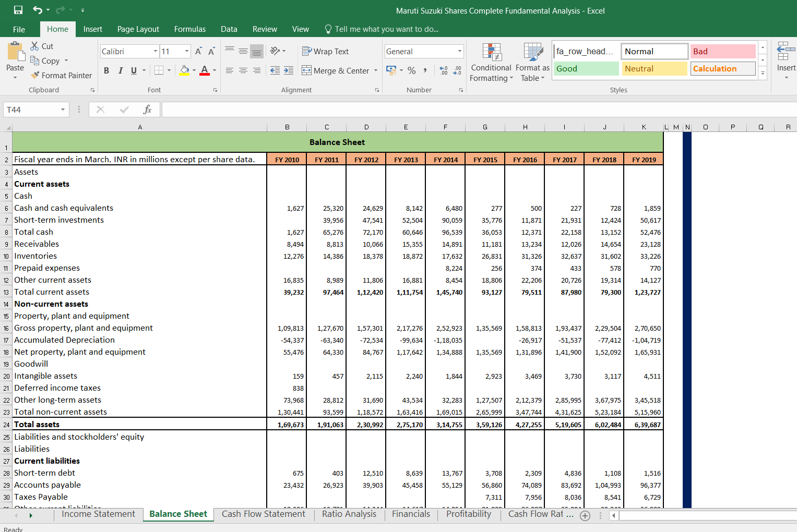Image resolution: width=797 pixels, height=532 pixels.
Task: Expand the font name Calibri dropdown
Action: tap(156, 51)
